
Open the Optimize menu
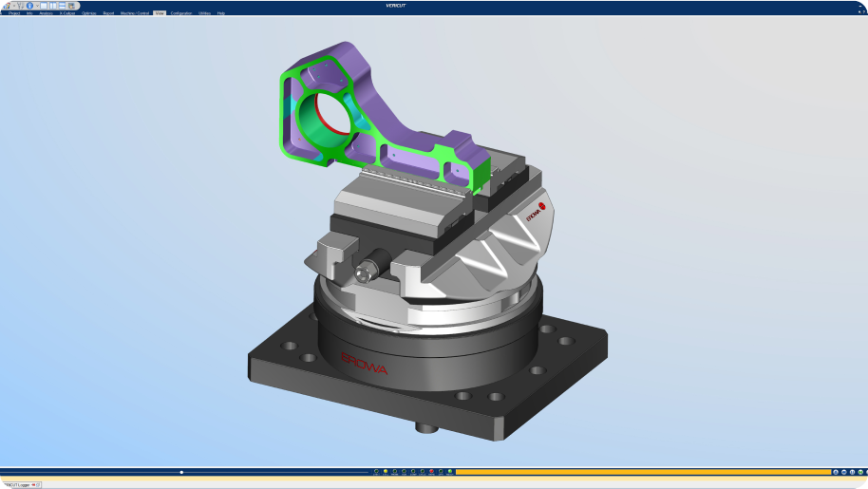[x=88, y=13]
